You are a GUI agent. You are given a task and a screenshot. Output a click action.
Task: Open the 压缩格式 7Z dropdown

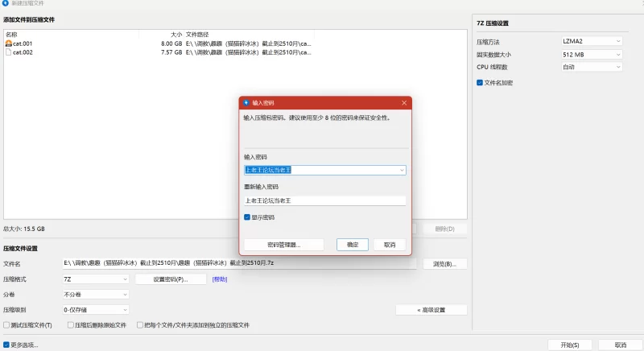tap(96, 279)
